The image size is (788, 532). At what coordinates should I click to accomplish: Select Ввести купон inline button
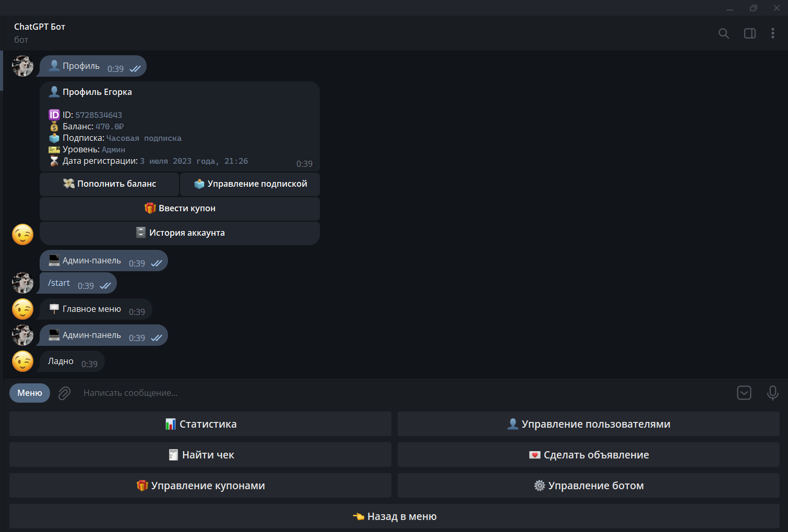tap(180, 209)
